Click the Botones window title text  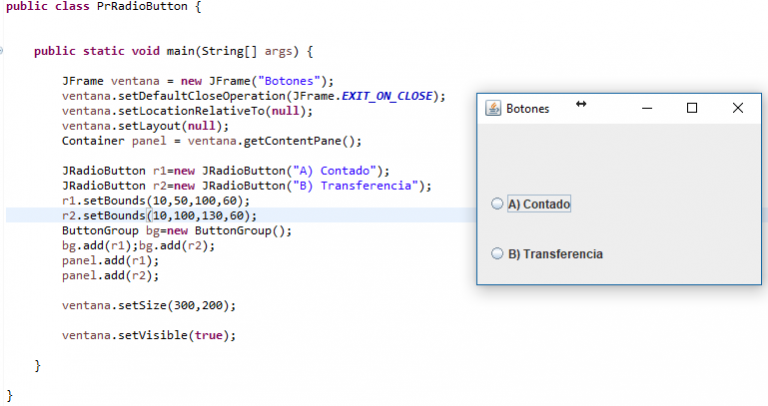pos(527,108)
